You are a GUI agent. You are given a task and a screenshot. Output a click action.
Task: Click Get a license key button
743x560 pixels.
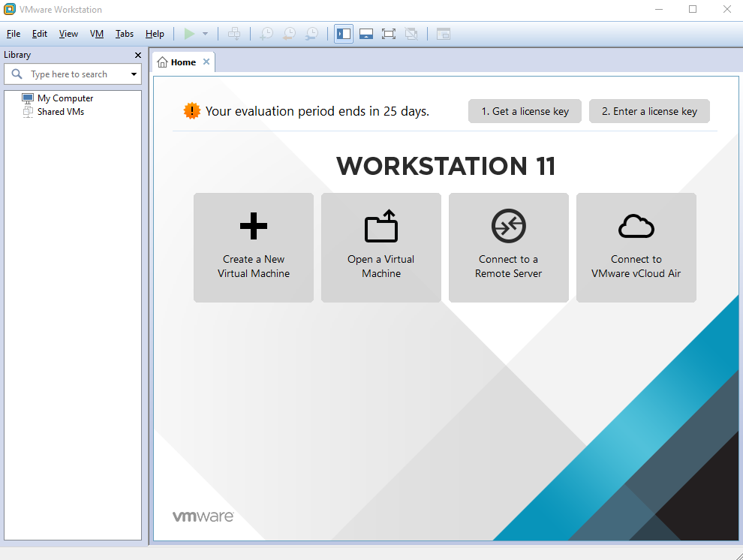[x=525, y=111]
